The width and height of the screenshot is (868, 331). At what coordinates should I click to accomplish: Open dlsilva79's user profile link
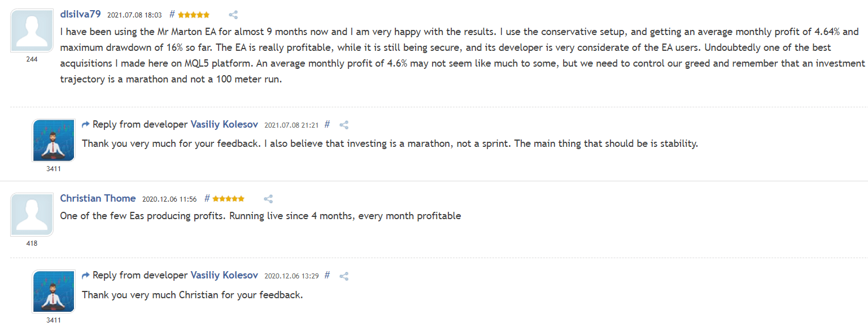80,15
